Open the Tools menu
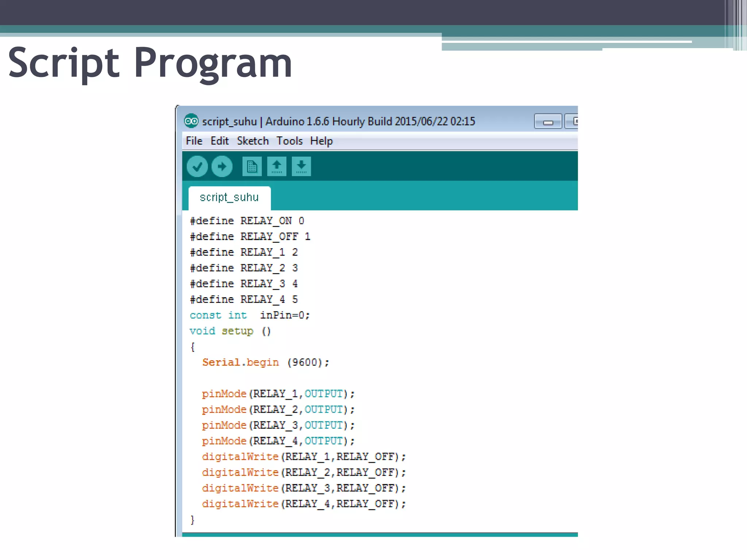Image resolution: width=747 pixels, height=560 pixels. click(x=289, y=141)
